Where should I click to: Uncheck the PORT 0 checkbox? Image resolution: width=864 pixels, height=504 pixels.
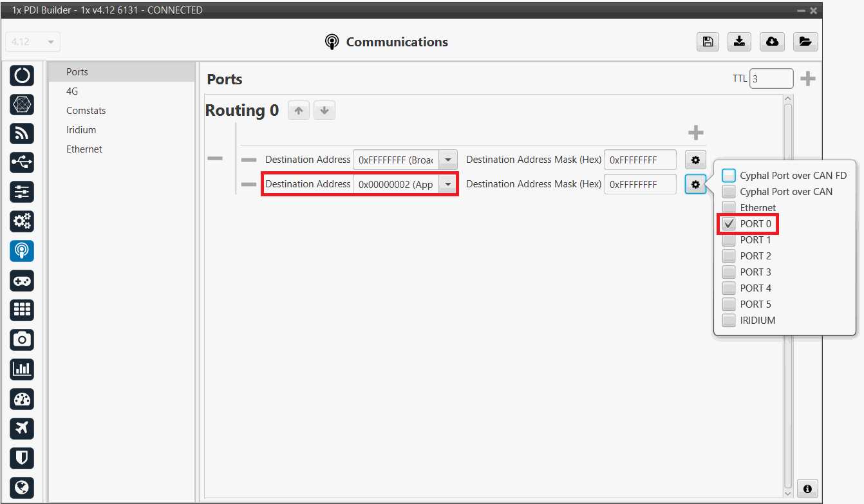729,224
